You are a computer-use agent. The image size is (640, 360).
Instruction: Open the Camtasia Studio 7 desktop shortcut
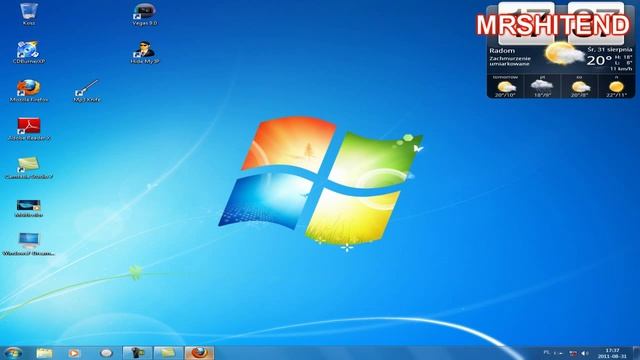coord(29,168)
